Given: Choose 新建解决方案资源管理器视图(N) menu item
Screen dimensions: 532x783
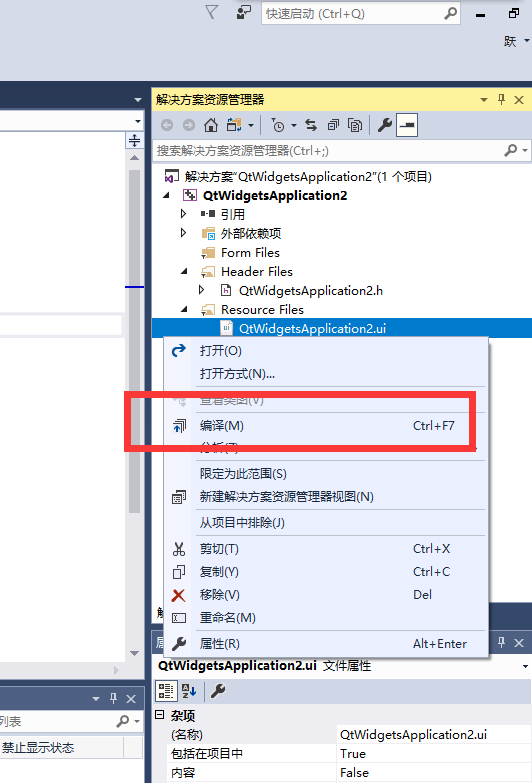Looking at the screenshot, I should [326, 496].
